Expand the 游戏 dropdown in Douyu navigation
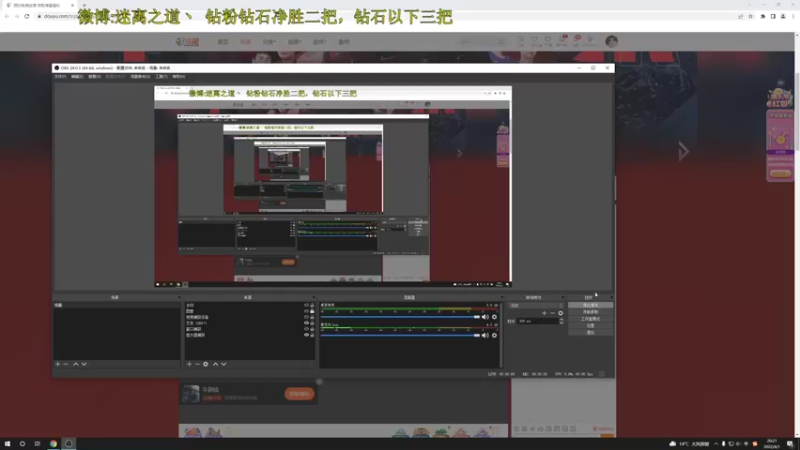Image resolution: width=800 pixels, height=450 pixels. [x=319, y=42]
